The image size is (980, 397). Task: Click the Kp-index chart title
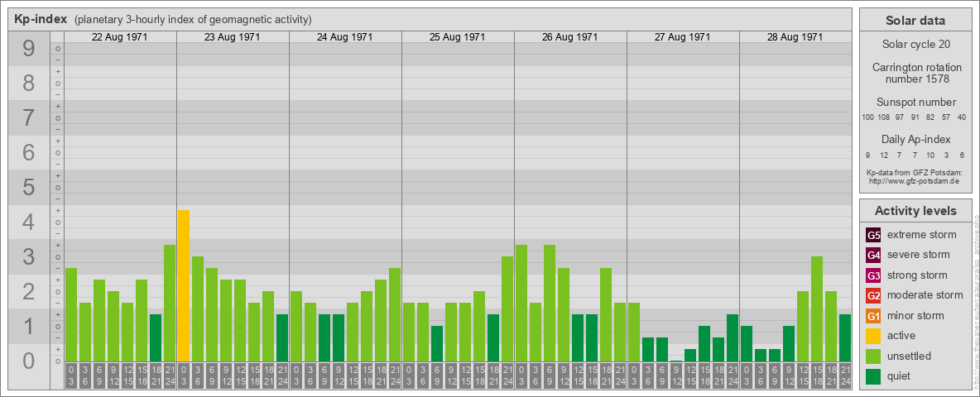coord(41,19)
